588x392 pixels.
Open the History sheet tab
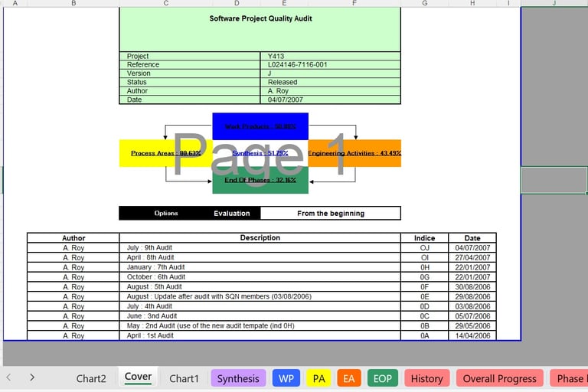point(426,378)
